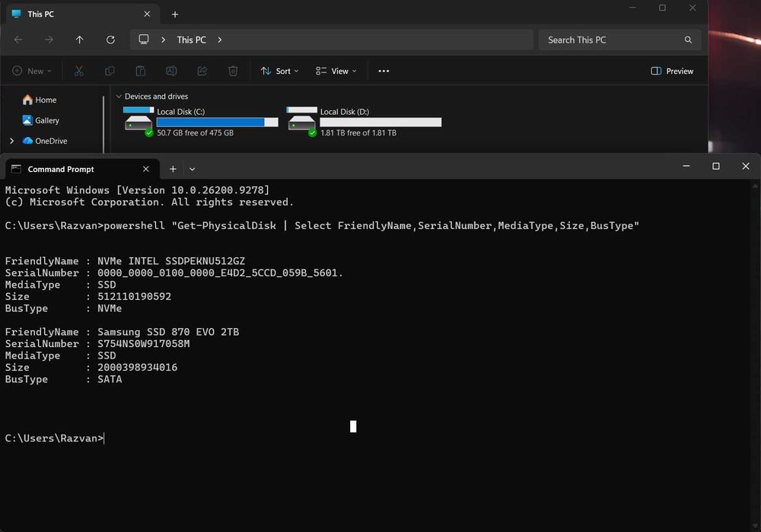Screen dimensions: 761x532
Task: Minimize the Command Prompt window
Action: (x=686, y=166)
